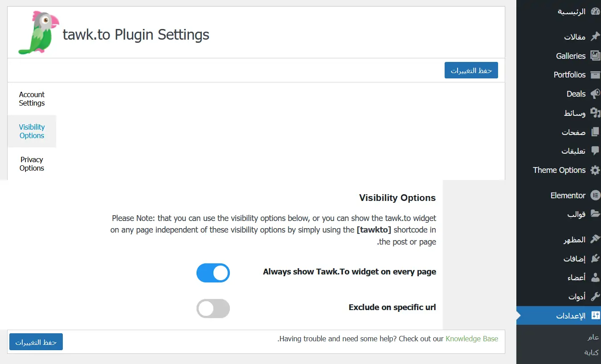Open the عام settings submenu item

point(593,338)
